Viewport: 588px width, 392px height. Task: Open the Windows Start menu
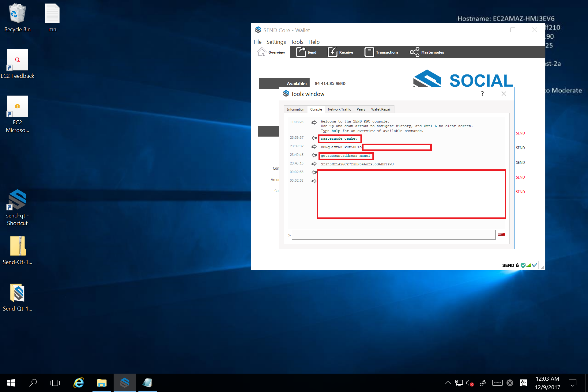[x=11, y=383]
